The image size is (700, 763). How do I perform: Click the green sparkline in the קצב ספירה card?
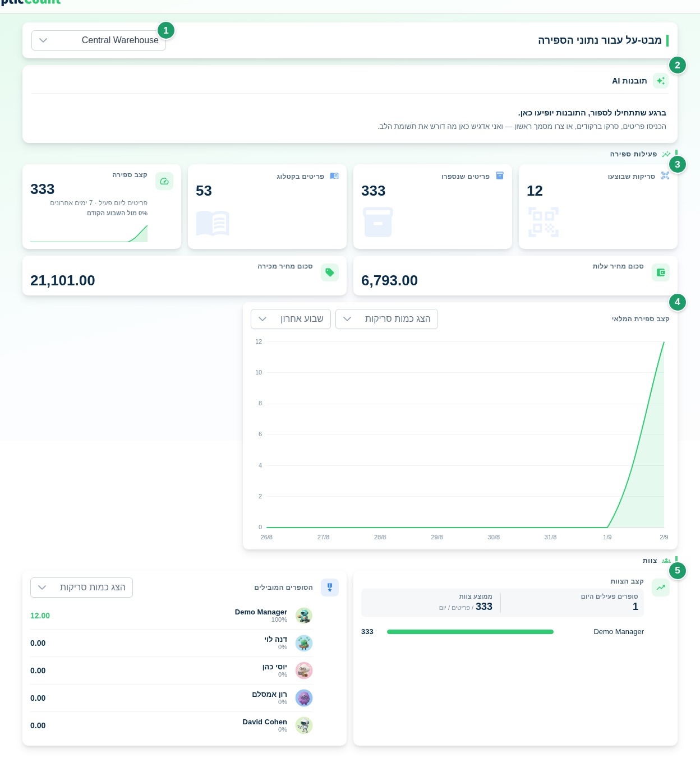coord(89,234)
